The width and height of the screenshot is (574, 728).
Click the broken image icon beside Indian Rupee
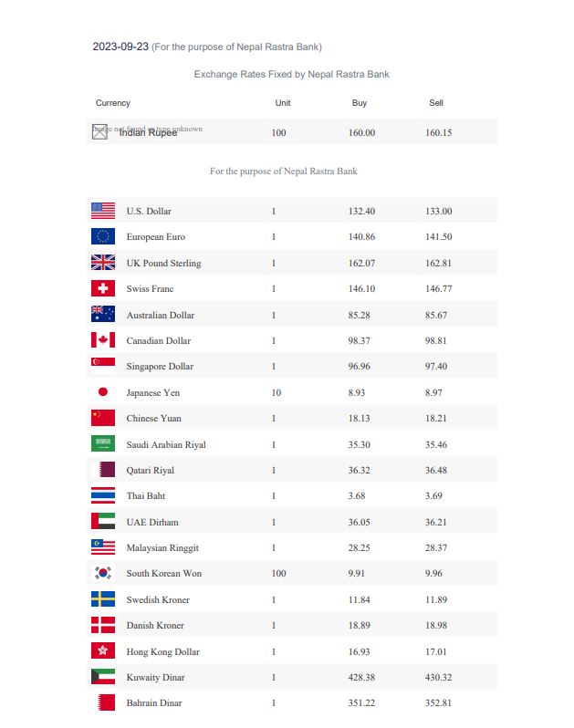click(99, 131)
